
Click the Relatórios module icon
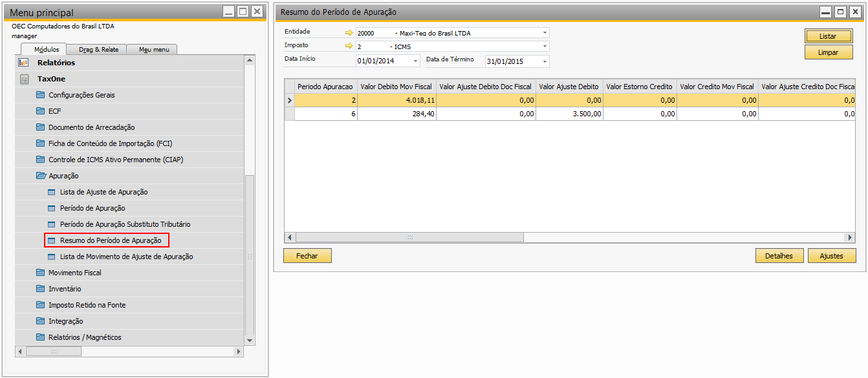click(x=24, y=63)
